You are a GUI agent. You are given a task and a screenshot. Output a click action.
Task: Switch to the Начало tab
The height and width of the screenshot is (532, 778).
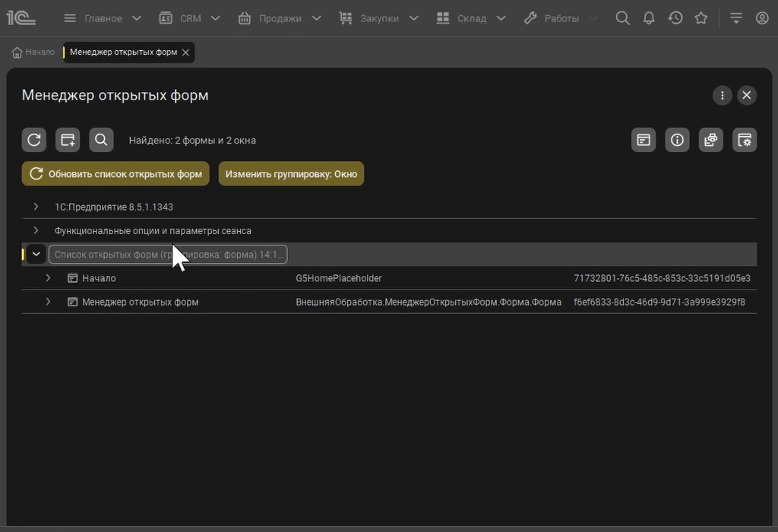coord(33,52)
